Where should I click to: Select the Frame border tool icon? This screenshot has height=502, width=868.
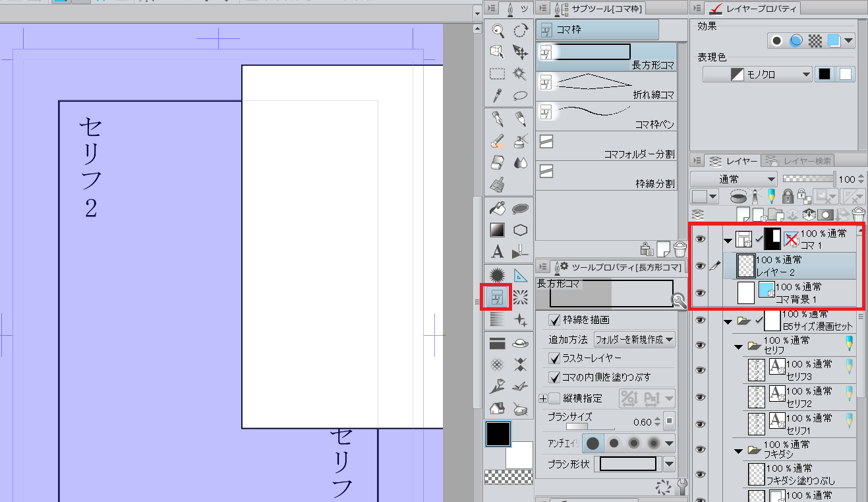498,298
